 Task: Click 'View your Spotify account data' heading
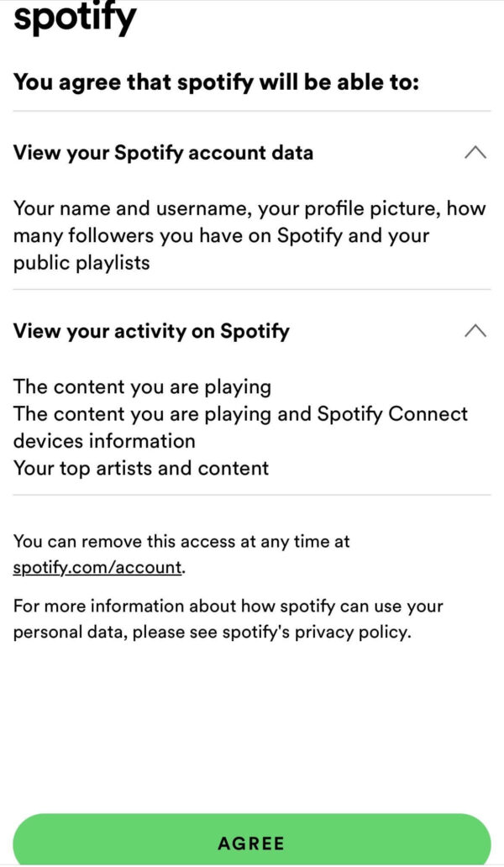(x=162, y=153)
